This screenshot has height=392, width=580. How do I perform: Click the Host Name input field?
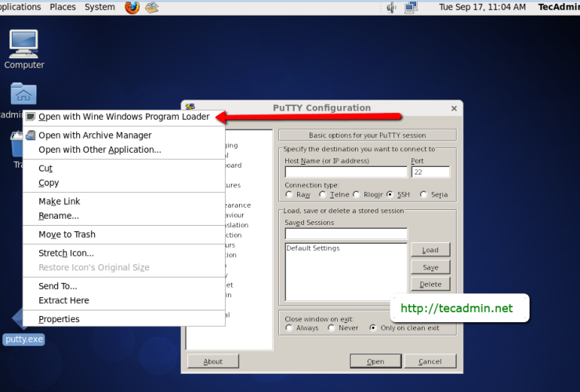pyautogui.click(x=346, y=172)
